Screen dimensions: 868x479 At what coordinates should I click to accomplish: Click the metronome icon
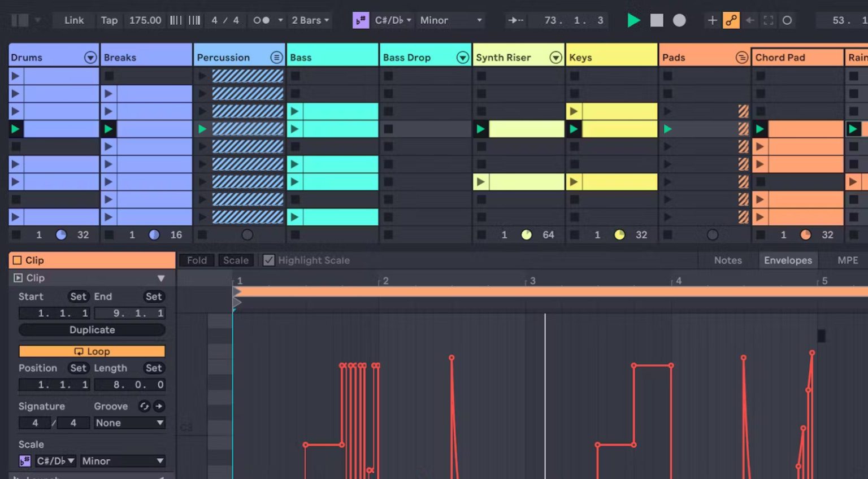pos(261,20)
